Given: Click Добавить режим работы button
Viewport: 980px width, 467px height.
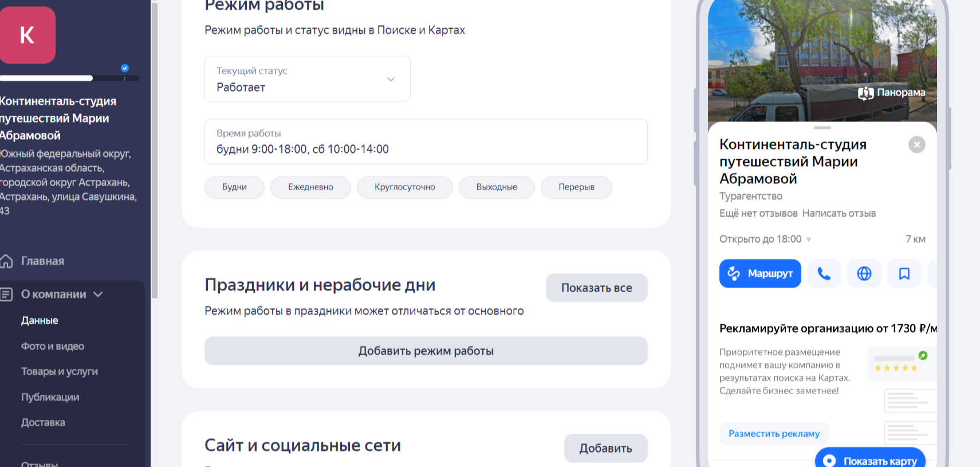Looking at the screenshot, I should [426, 351].
